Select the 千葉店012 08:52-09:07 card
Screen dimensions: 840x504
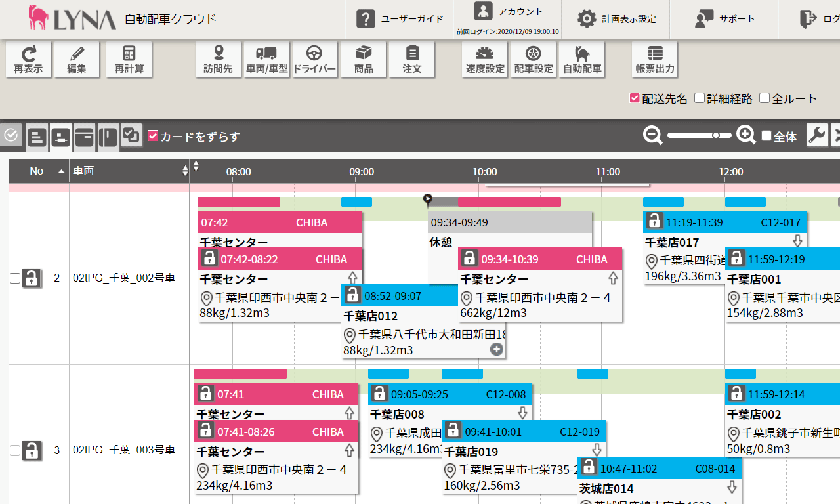pos(423,321)
